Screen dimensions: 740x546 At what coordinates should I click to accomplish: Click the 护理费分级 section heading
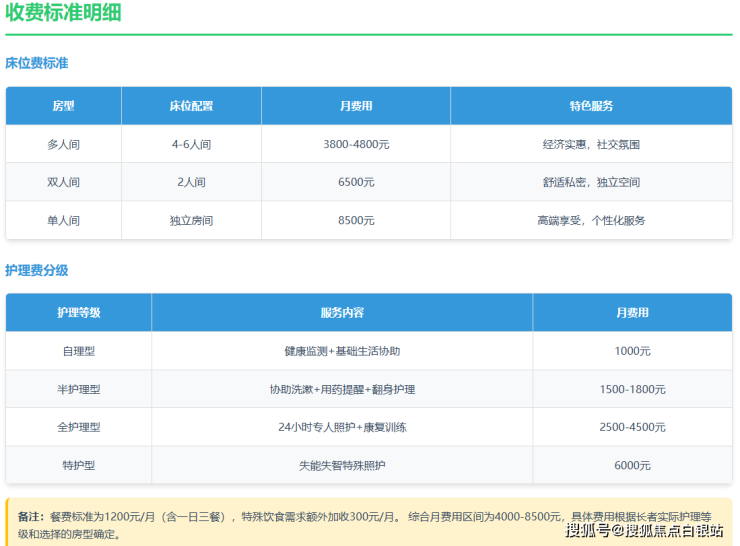click(37, 270)
